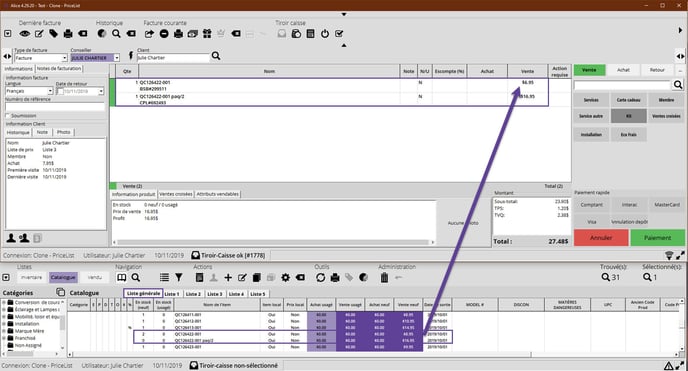Click the eye icon under Dernière facture
Viewport: 688px width, 371px height.
25,34
